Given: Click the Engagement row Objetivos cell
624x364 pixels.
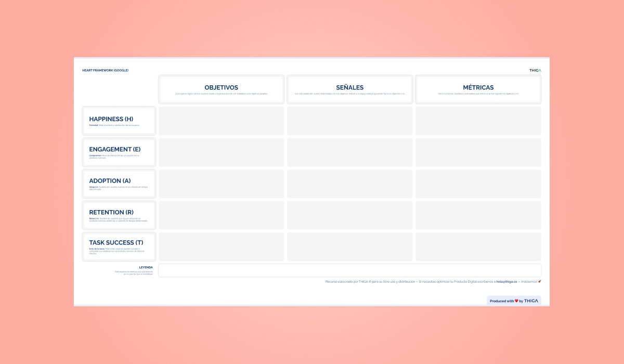Looking at the screenshot, I should point(222,152).
